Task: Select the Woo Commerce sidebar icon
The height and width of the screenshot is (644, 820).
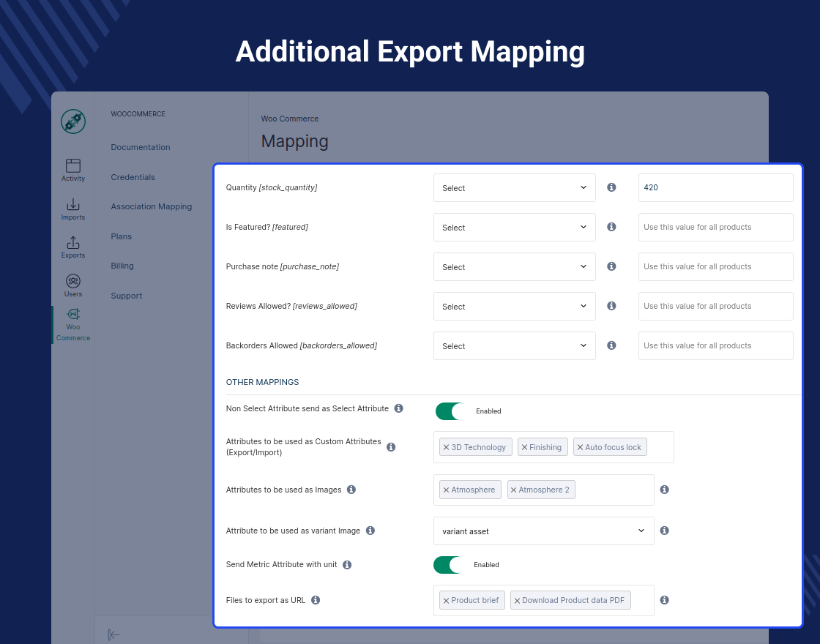Action: [x=73, y=325]
